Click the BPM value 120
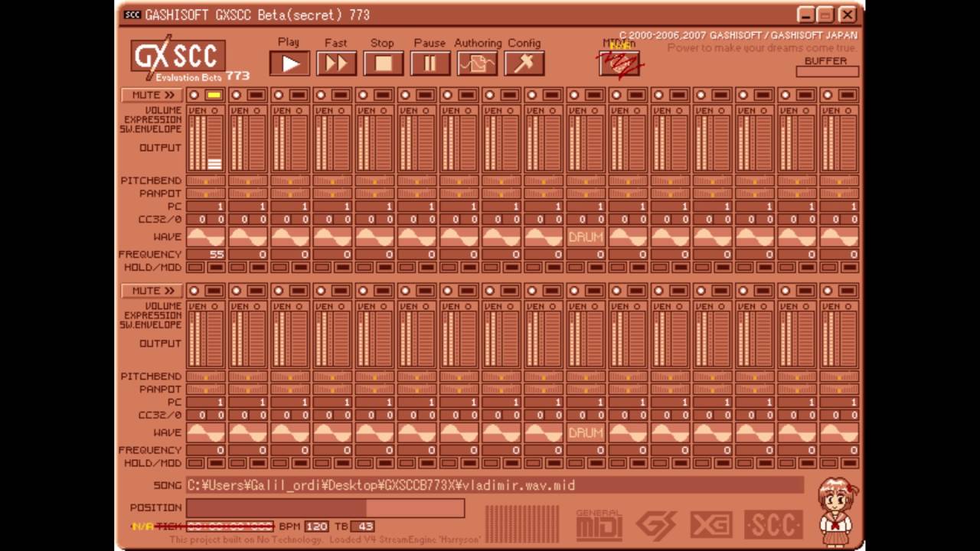The height and width of the screenshot is (551, 980). click(316, 527)
